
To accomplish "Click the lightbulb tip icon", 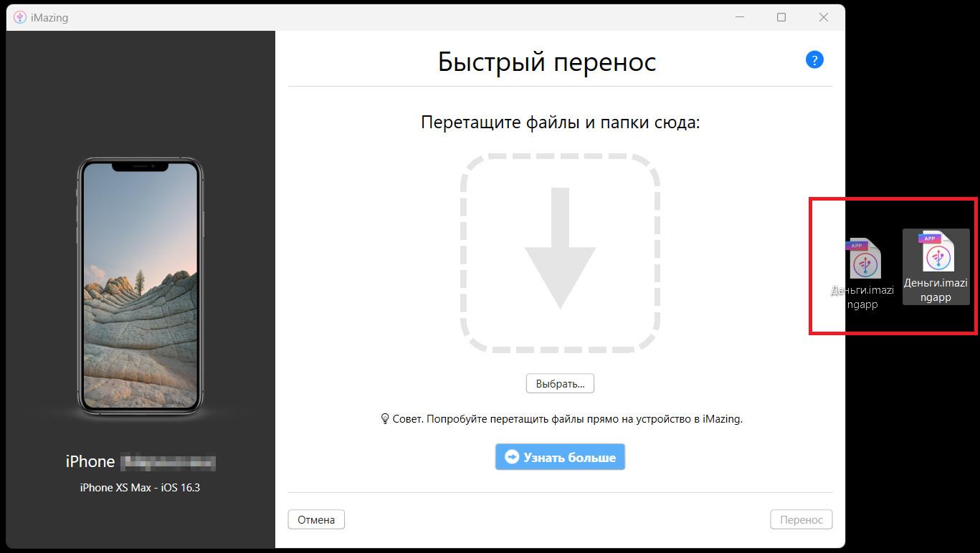I will click(x=386, y=418).
